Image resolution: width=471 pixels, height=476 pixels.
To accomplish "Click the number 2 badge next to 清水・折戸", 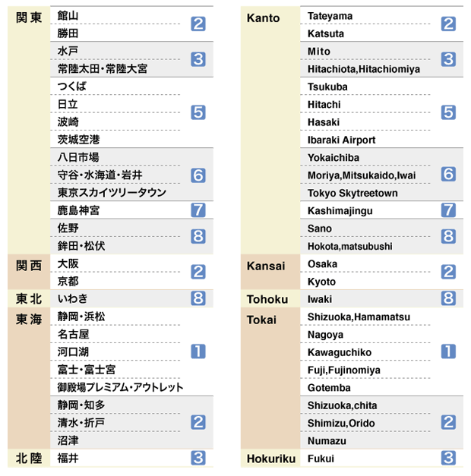I will click(198, 422).
